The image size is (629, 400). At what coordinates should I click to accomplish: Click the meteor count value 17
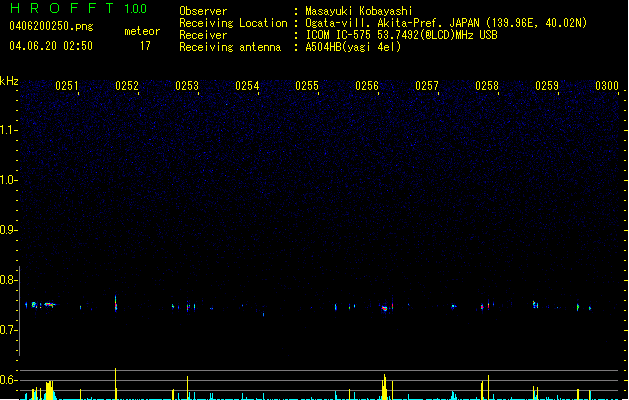145,46
